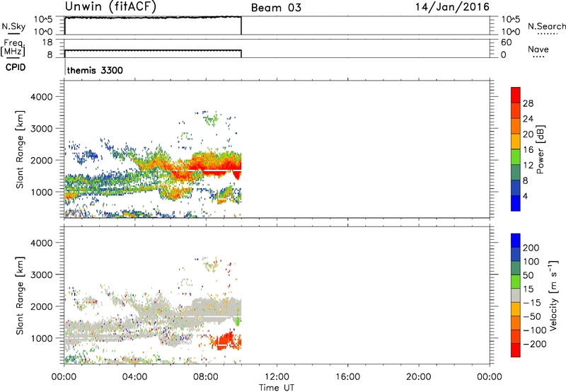Click the red negative-velocity patch near 1000 km
This screenshot has width=566, height=392.
(226, 340)
